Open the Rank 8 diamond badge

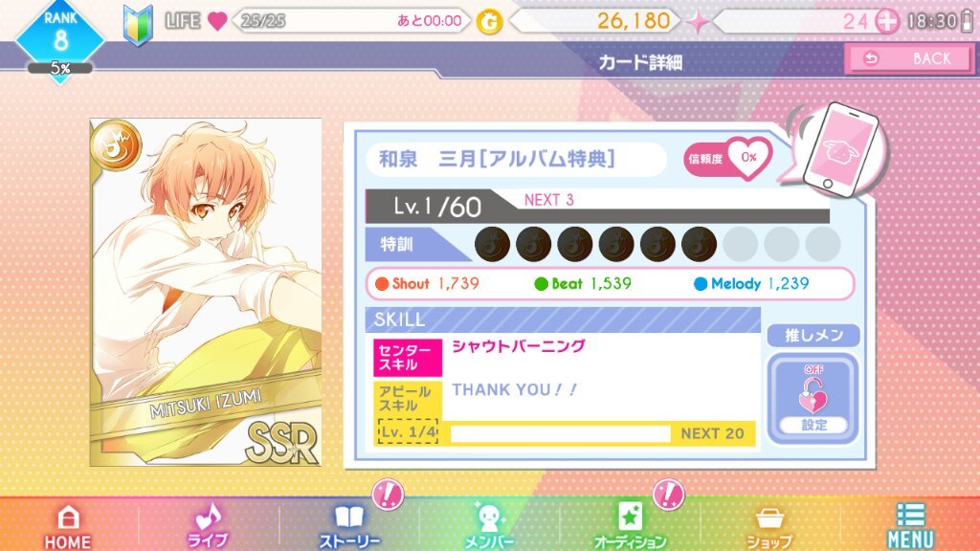(x=60, y=38)
